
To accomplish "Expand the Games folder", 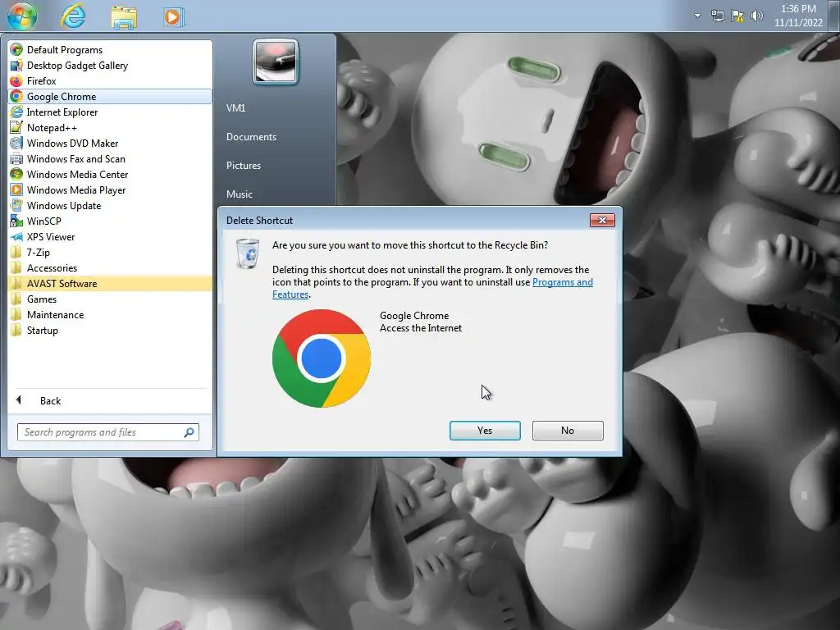I will pyautogui.click(x=110, y=299).
